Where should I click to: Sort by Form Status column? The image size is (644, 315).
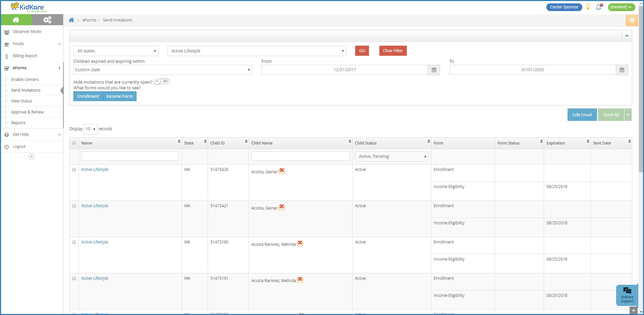point(541,142)
